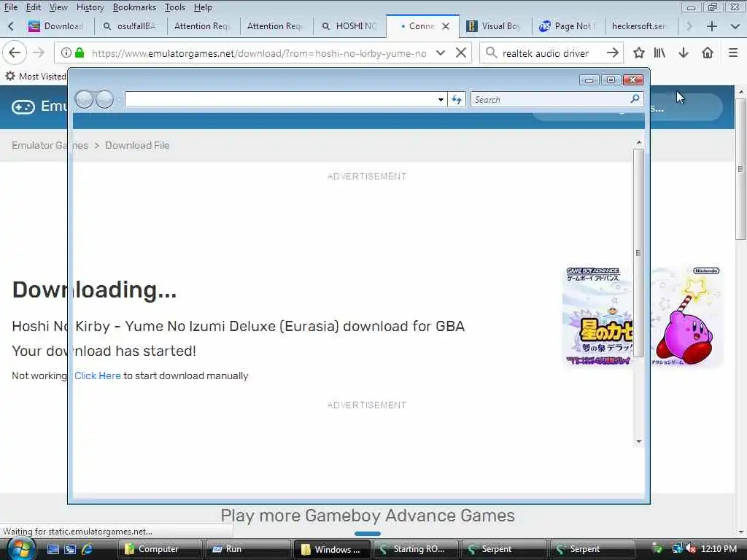Minimize the overlay window
Image resolution: width=747 pixels, height=560 pixels.
point(589,80)
